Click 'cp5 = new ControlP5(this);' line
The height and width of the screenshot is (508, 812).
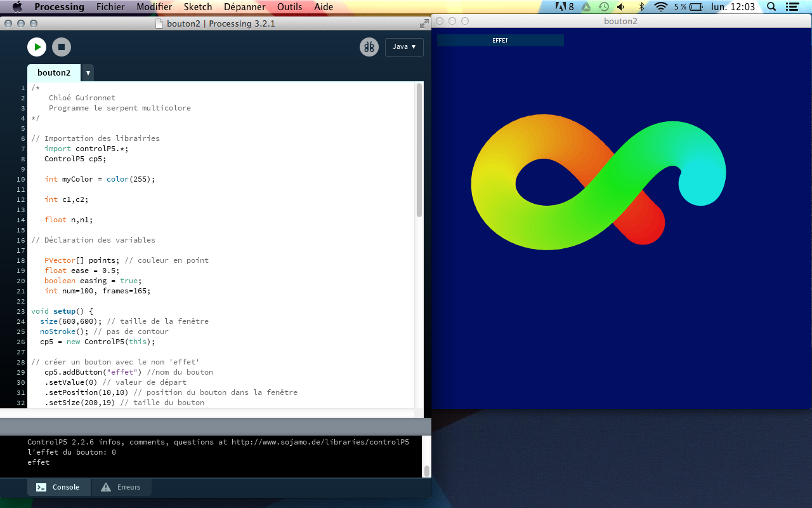98,342
